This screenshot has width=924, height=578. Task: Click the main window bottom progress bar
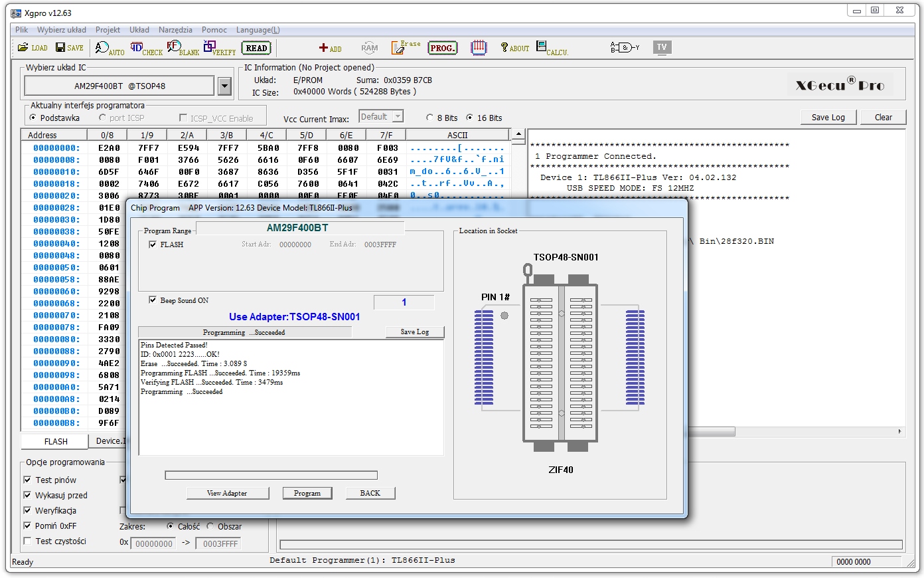(591, 545)
